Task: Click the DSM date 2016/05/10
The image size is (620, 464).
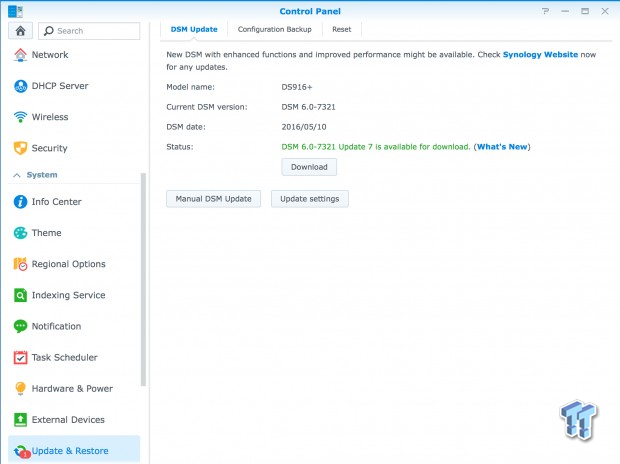Action: [304, 127]
